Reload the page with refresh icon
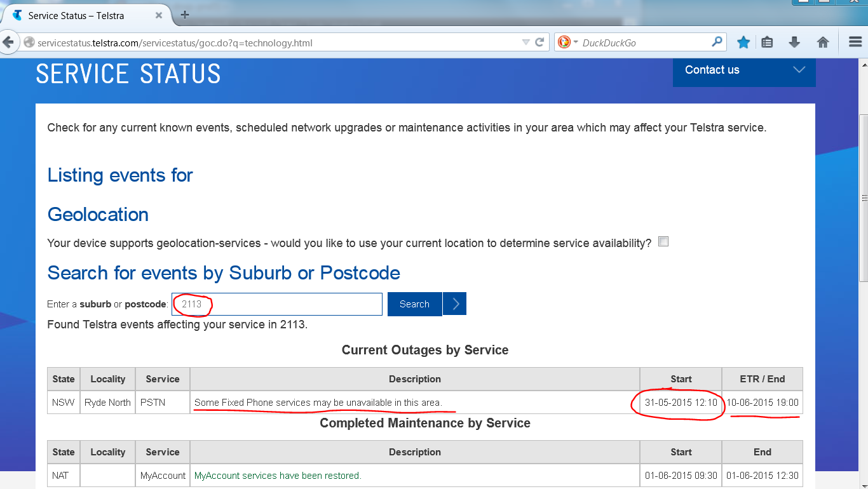 (x=539, y=43)
